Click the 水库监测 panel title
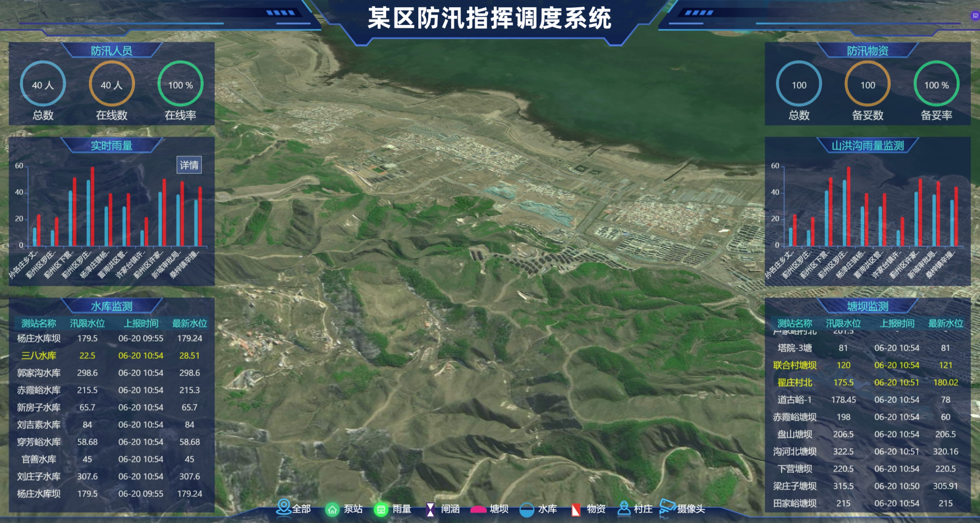 click(111, 307)
